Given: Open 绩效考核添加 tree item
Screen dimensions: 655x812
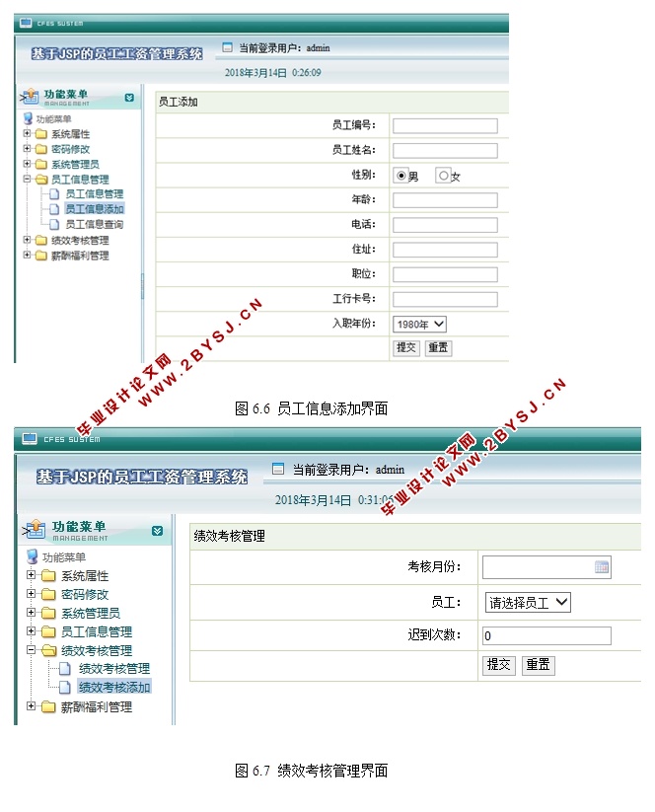Looking at the screenshot, I should pos(113,688).
